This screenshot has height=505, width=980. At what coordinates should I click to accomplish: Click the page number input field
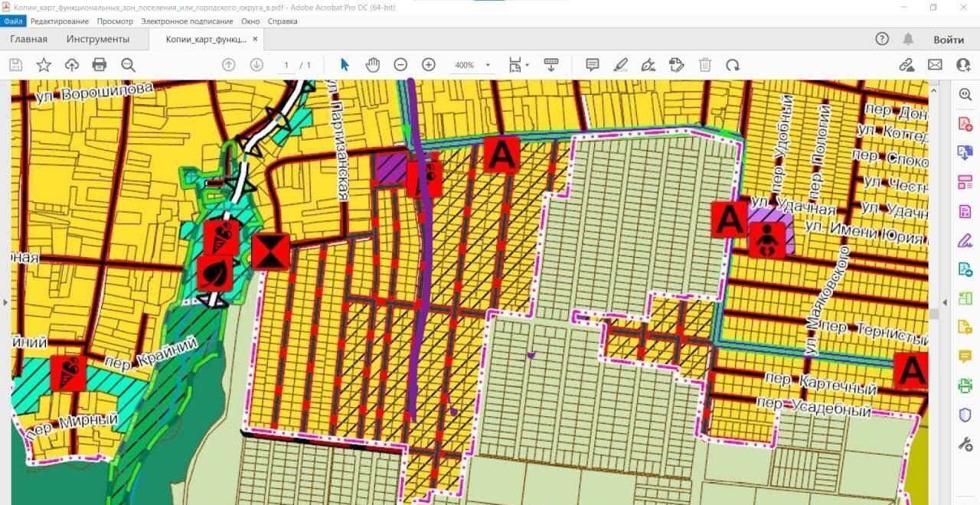(x=286, y=66)
